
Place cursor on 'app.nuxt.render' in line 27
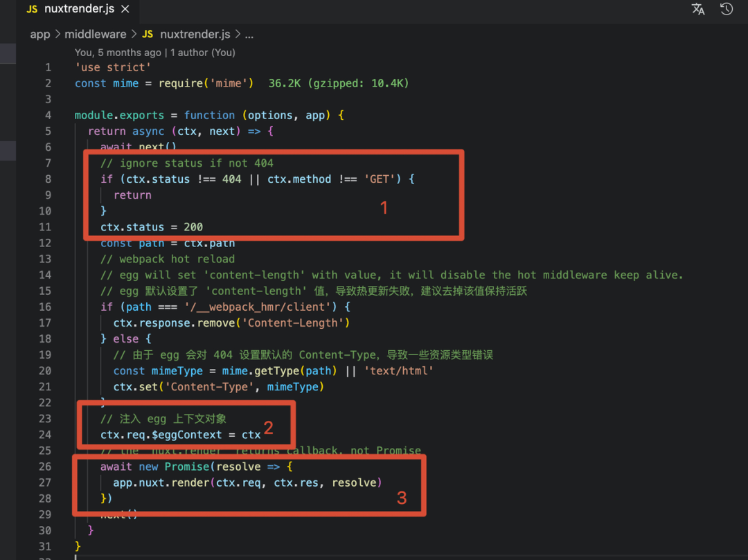[162, 482]
